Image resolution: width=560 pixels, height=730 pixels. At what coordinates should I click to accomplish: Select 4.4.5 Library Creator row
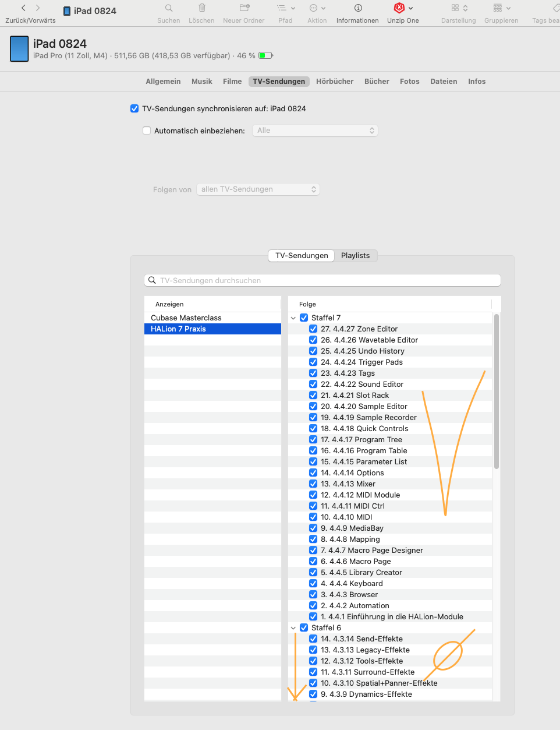pos(390,572)
